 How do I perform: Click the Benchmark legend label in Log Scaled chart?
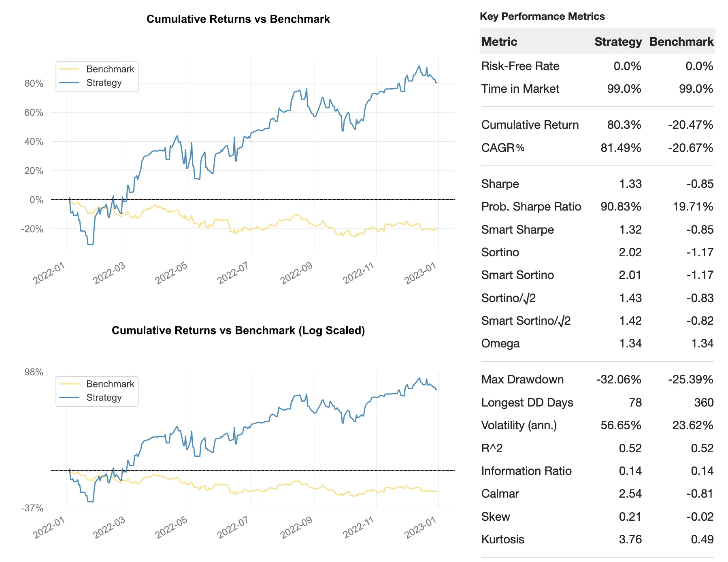point(110,384)
